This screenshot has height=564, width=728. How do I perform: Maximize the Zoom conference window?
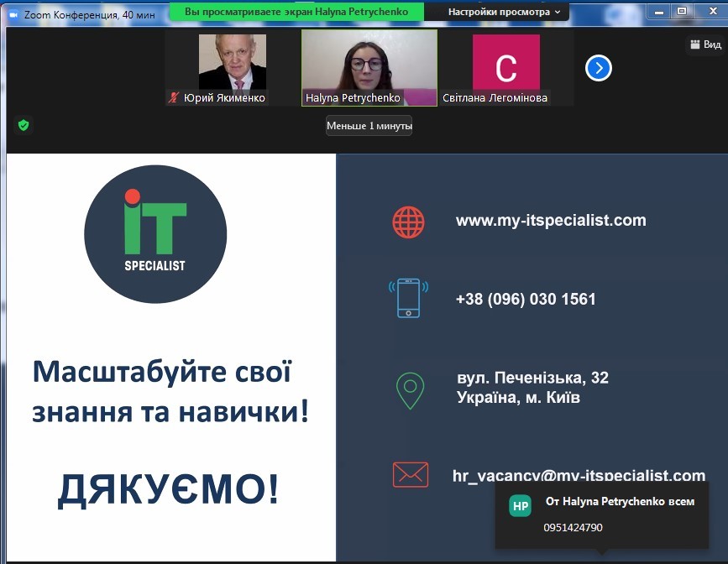pyautogui.click(x=682, y=12)
